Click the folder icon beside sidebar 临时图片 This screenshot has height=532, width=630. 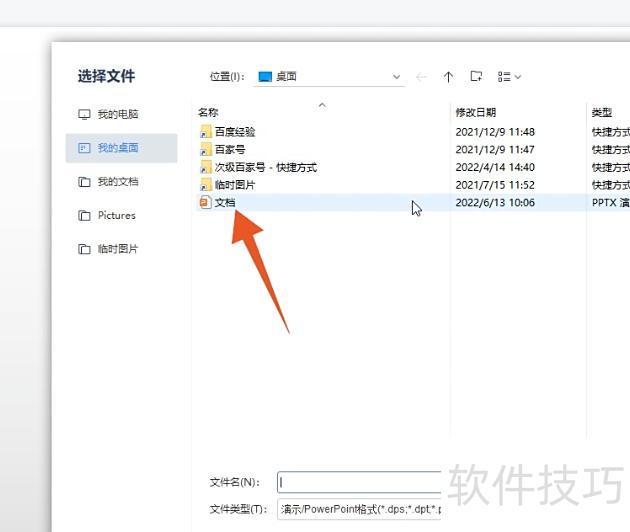(84, 249)
